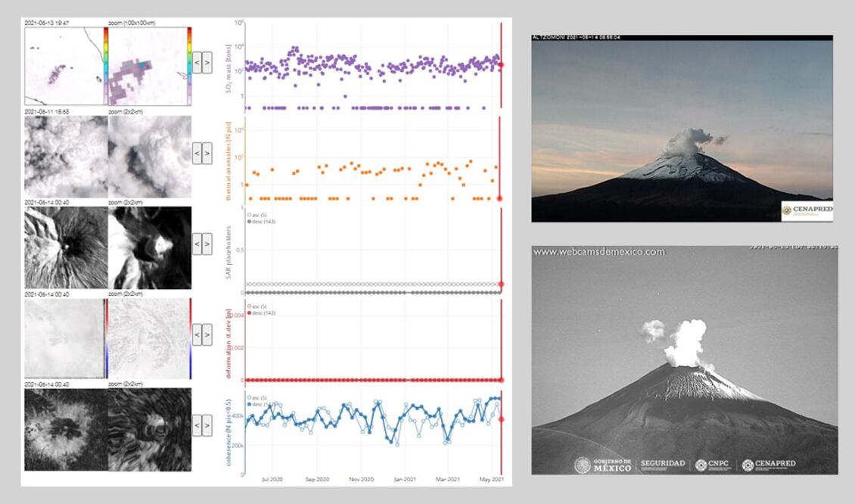This screenshot has width=855, height=504.
Task: Show next deformation map with red-blue scale
Action: 207,334
